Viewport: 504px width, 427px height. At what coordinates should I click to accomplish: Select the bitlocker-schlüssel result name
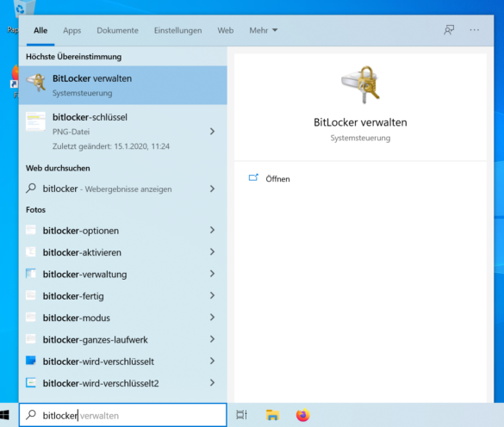tap(90, 117)
